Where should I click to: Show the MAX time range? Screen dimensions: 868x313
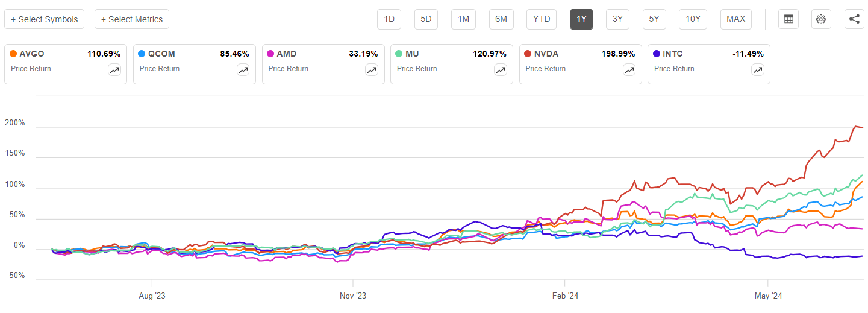pyautogui.click(x=735, y=19)
